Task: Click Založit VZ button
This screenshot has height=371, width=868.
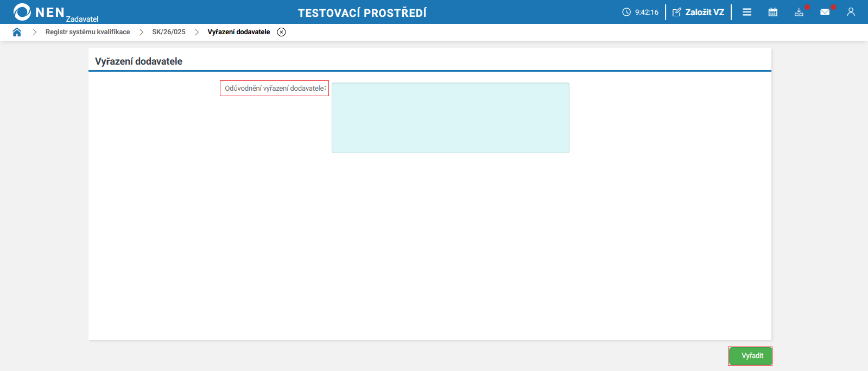Action: tap(698, 12)
